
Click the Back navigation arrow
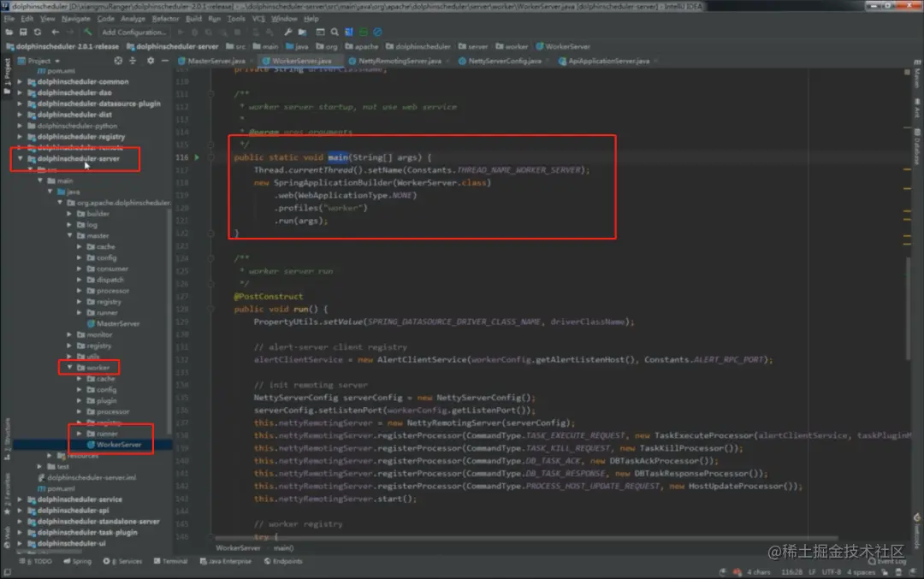55,32
